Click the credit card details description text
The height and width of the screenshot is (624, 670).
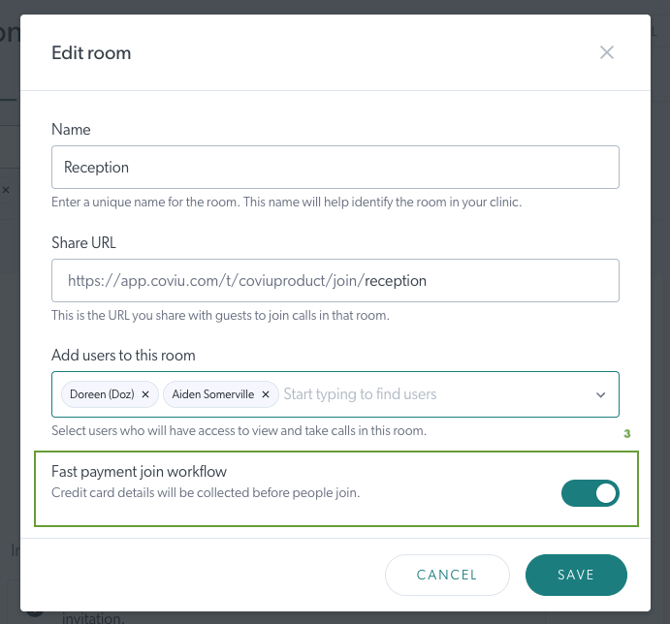click(x=205, y=493)
